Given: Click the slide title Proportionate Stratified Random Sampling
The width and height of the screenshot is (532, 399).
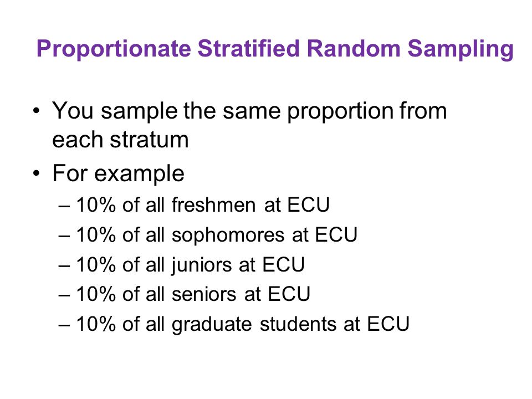Looking at the screenshot, I should pos(275,49).
